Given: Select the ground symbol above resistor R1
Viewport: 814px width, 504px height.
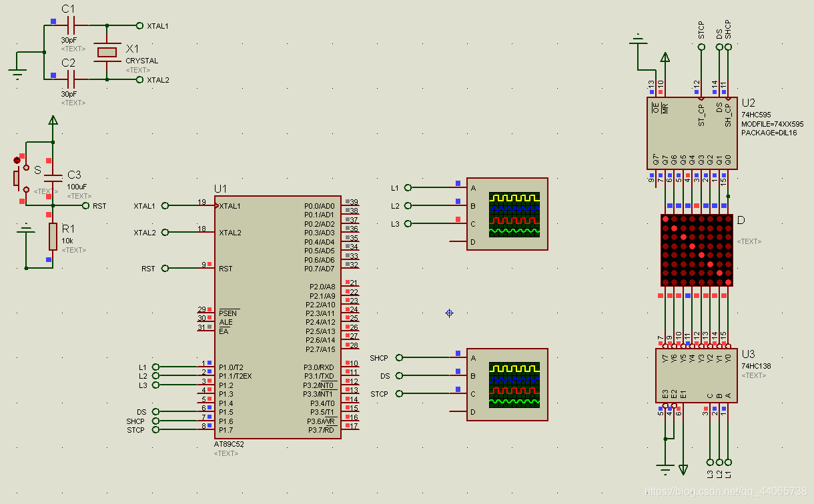Looking at the screenshot, I should click(x=26, y=229).
